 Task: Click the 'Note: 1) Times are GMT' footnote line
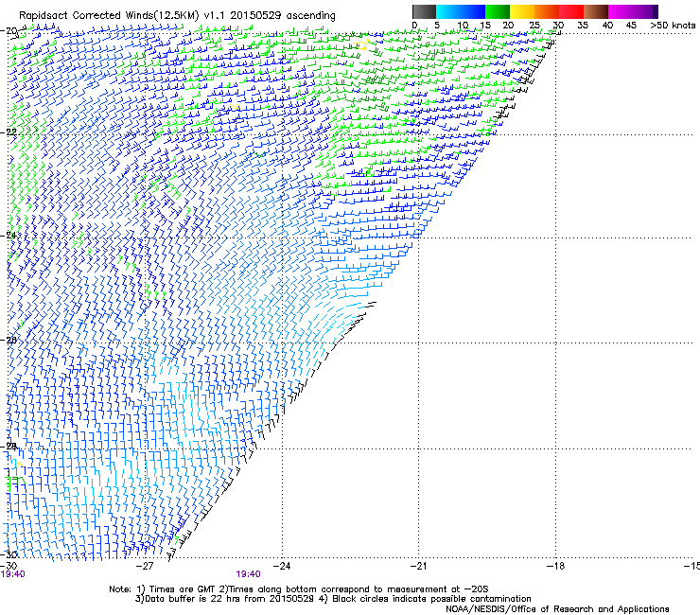pyautogui.click(x=299, y=589)
